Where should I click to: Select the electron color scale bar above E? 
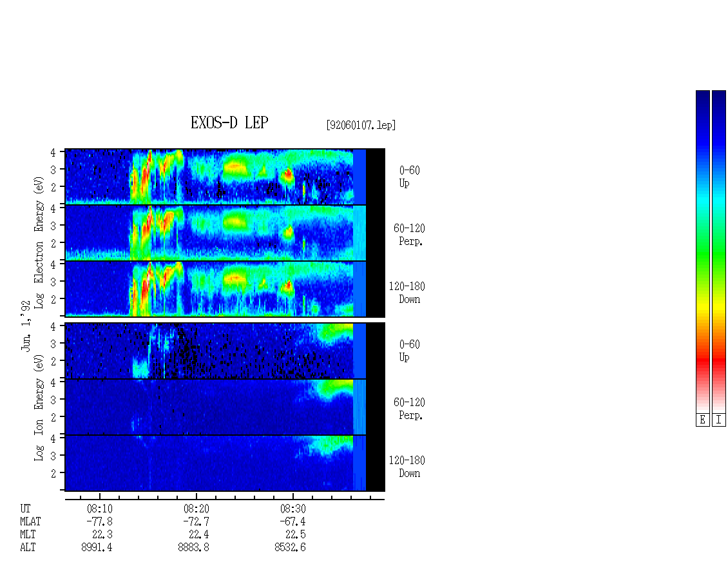[702, 251]
